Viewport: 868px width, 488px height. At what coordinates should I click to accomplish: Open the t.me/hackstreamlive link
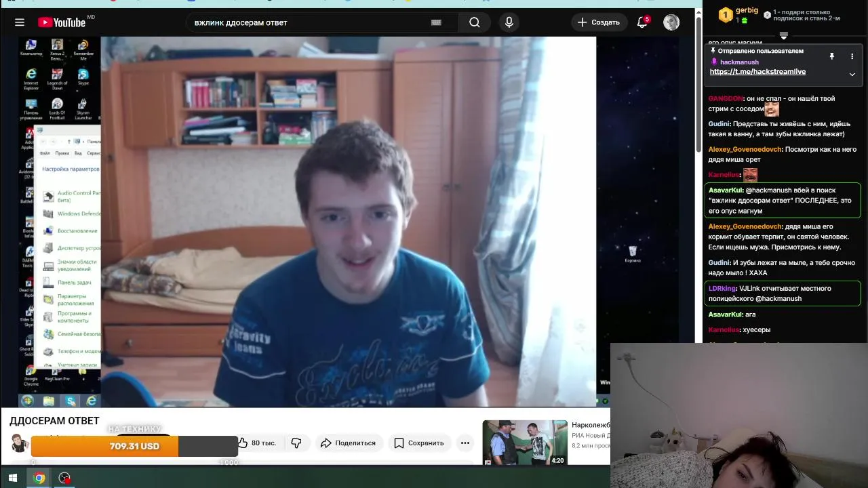click(x=757, y=72)
